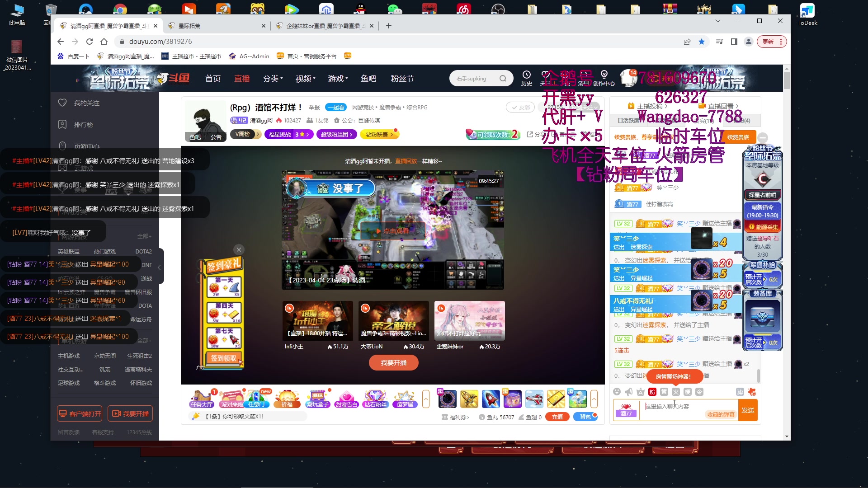868x488 pixels.
Task: Open the 首页 menu item
Action: [213, 79]
